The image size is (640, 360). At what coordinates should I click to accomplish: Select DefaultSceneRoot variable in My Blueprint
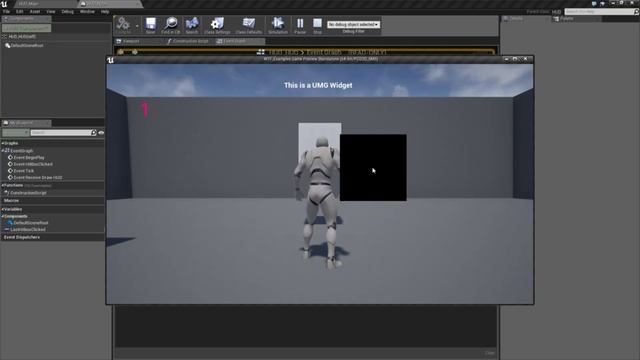point(31,223)
